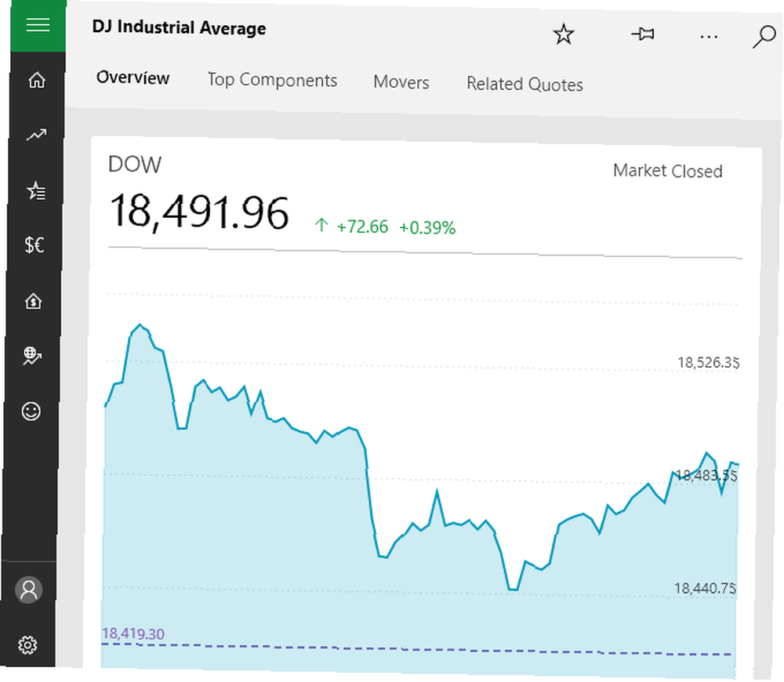Click the DJ Industrial Average title
Screen dimensions: 784x682
point(179,27)
